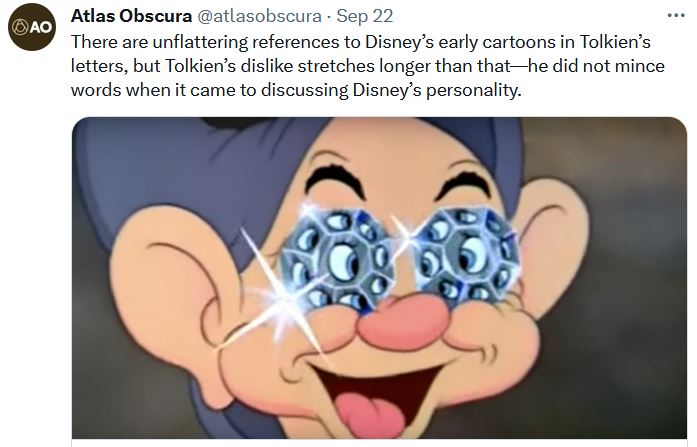Open the @atlasobscura handle link

pyautogui.click(x=259, y=16)
